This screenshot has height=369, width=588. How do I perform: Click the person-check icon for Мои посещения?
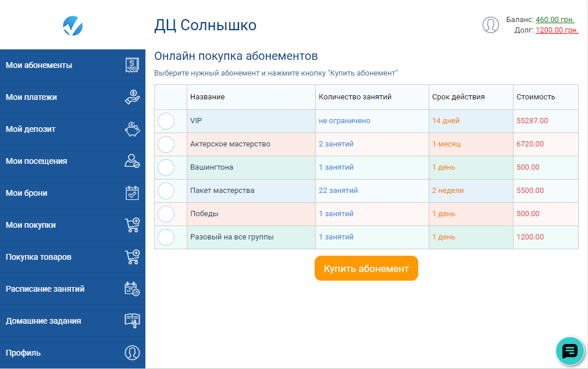coord(132,161)
